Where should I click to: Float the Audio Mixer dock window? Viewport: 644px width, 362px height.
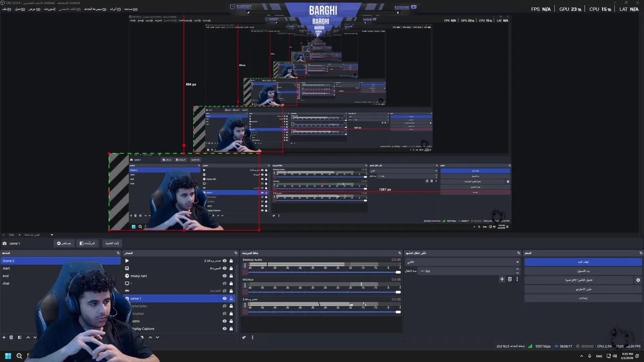click(x=399, y=253)
